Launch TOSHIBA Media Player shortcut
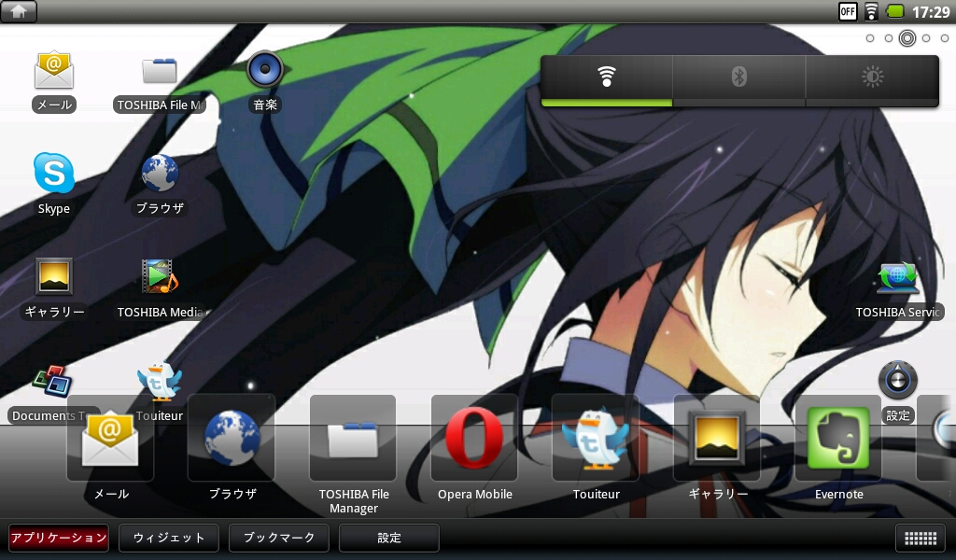The image size is (956, 560). point(159,287)
